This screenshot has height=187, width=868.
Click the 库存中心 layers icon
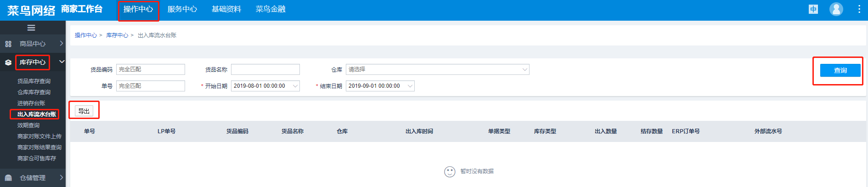8,62
